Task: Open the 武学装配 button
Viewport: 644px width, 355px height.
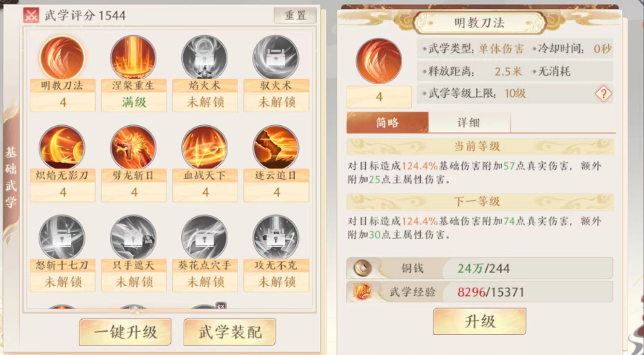Action: (229, 332)
